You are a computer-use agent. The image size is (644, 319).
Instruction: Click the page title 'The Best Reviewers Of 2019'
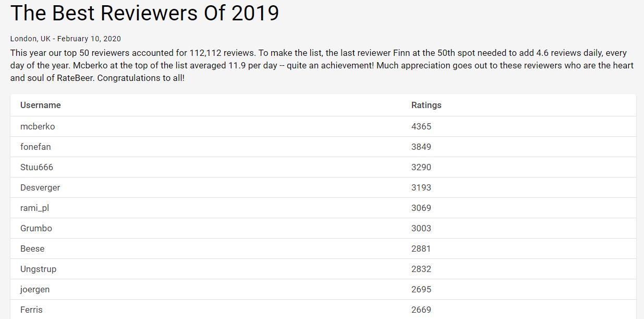click(x=144, y=13)
